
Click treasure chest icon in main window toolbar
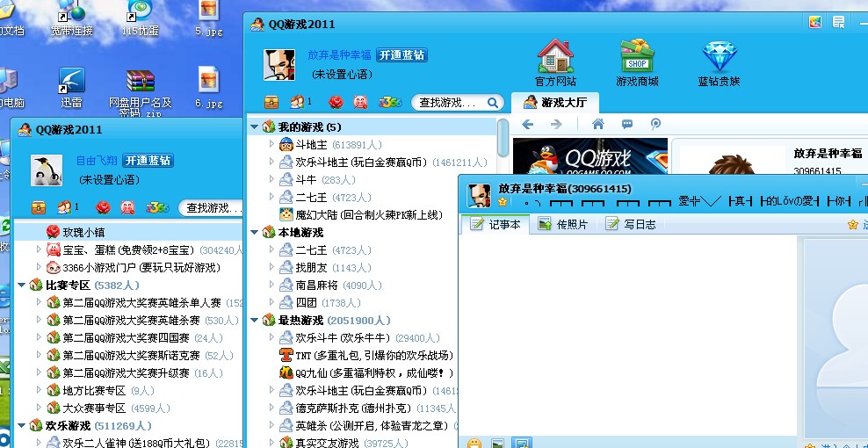[271, 102]
